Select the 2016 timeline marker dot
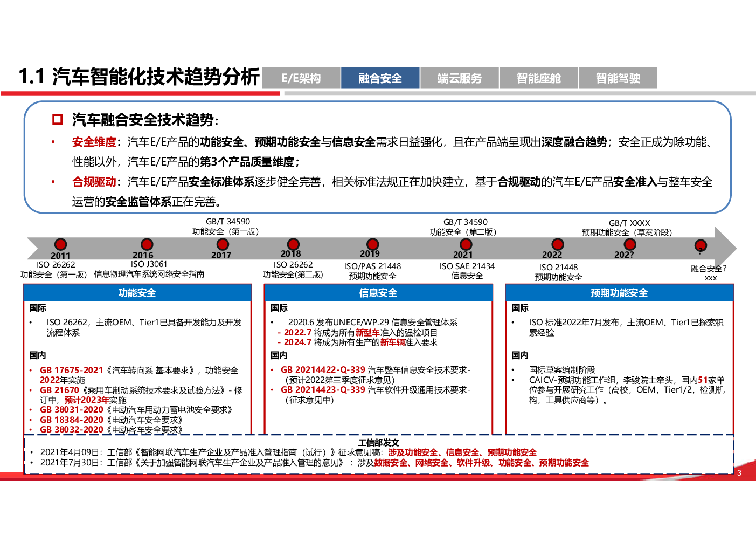Screen dimensions: 756x535 [147, 244]
